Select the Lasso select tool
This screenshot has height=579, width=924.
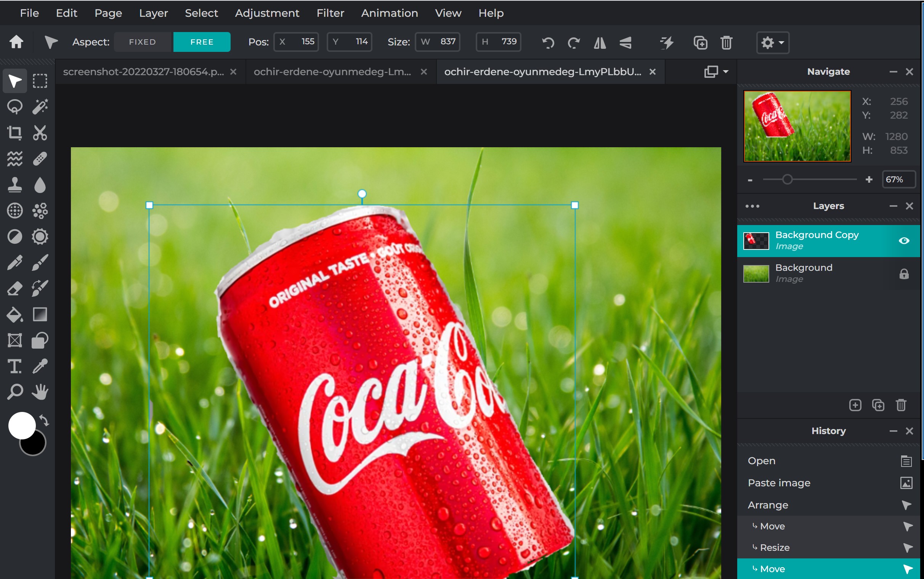point(14,106)
